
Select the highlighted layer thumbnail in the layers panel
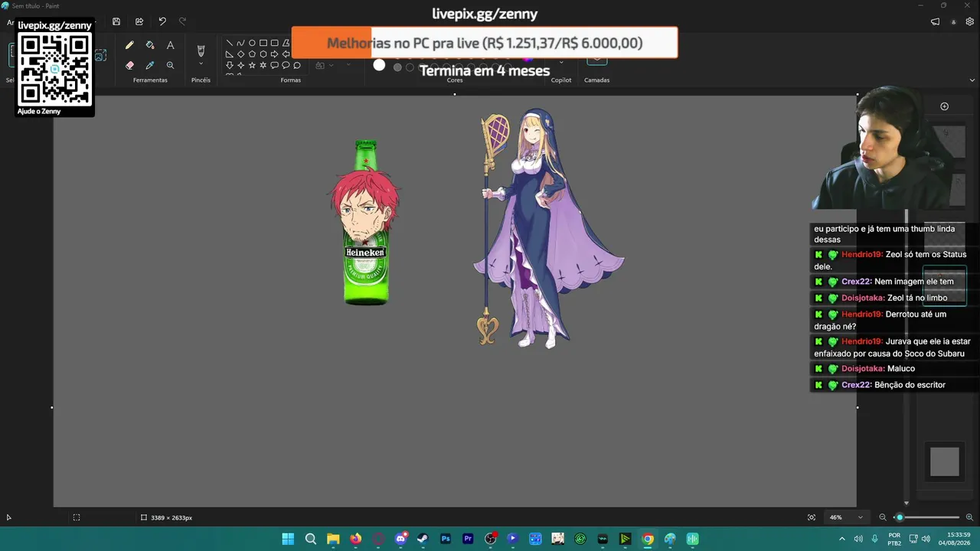[x=944, y=286]
